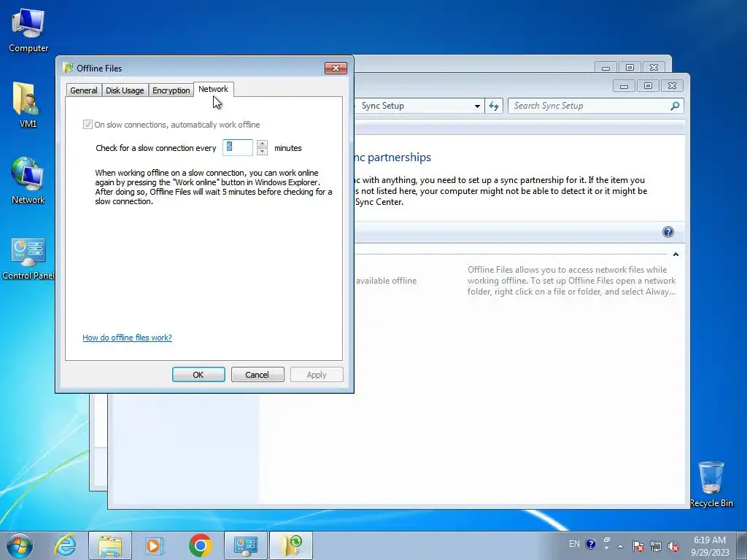Screen dimensions: 747x560
Task: Increase minutes with the up spinner arrow
Action: [x=262, y=144]
